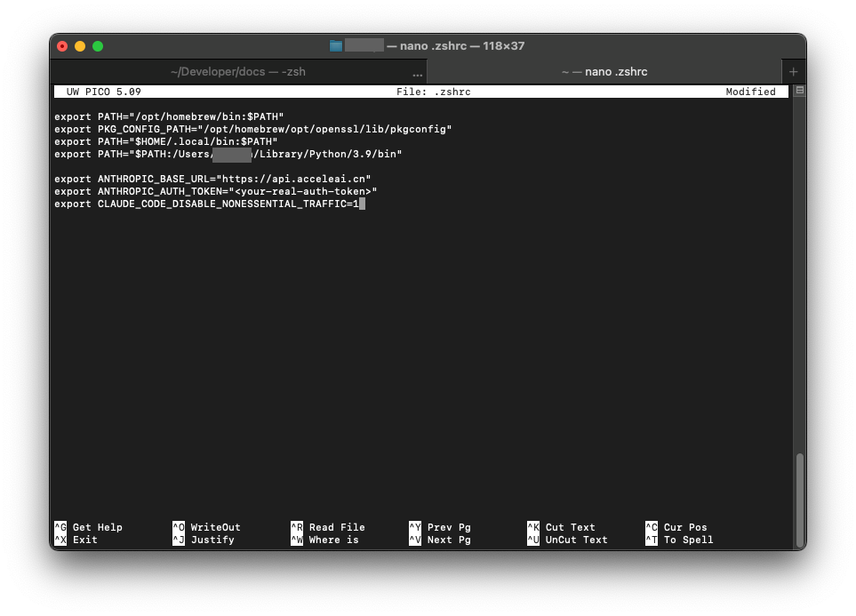This screenshot has height=616, width=856.
Task: Select the nano .zshrc tab
Action: click(604, 71)
